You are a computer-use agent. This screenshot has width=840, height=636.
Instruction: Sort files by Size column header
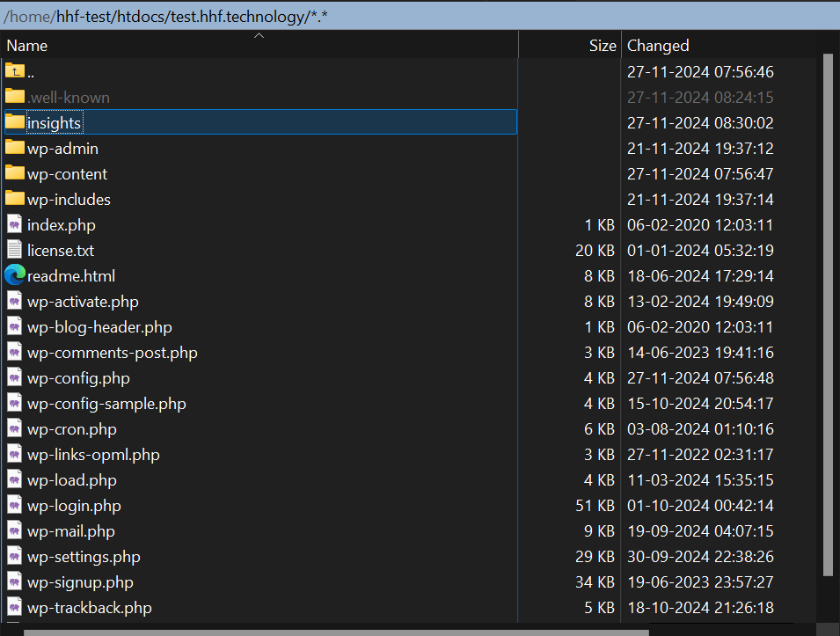[x=602, y=46]
